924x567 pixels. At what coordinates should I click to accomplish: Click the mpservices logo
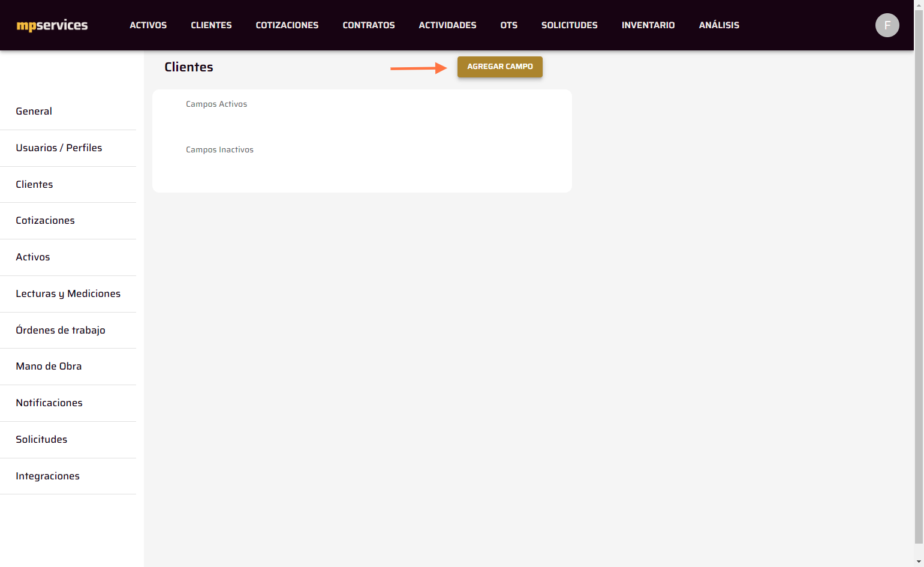[52, 25]
